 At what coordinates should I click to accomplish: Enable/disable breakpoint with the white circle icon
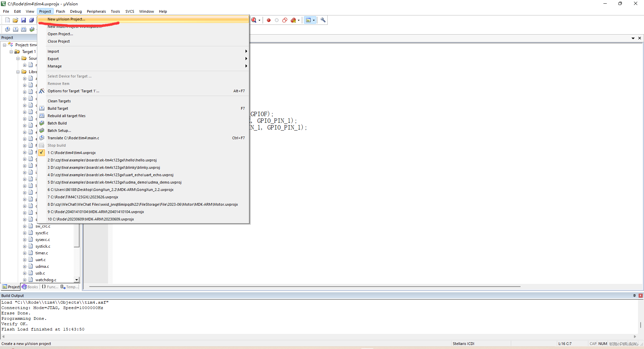[x=277, y=20]
